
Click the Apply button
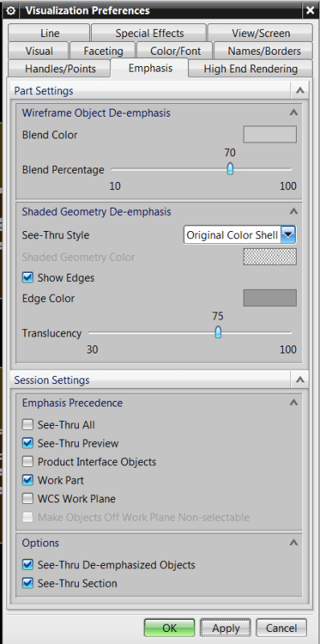pyautogui.click(x=226, y=628)
